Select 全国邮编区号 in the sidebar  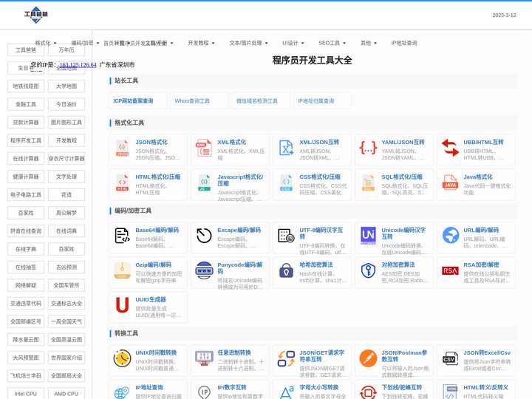26,321
